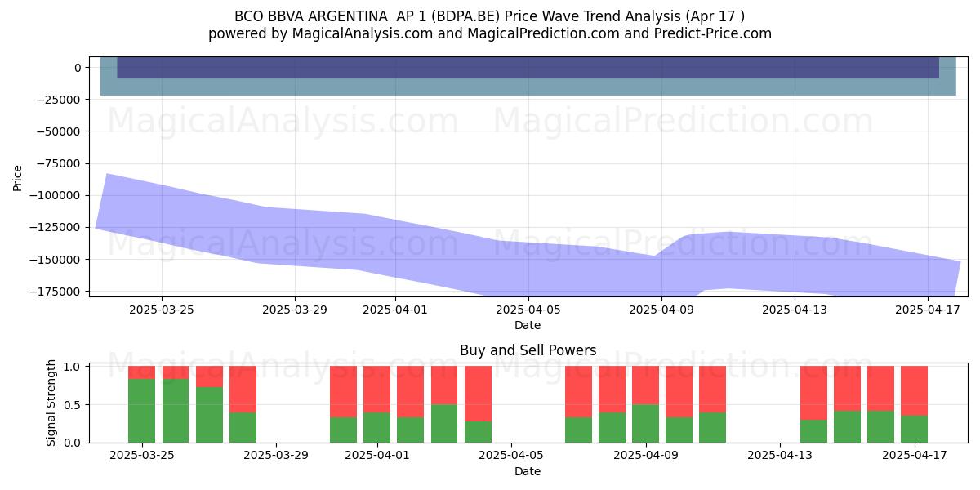This screenshot has height=490, width=980.
Task: Click the '0.5' Signal Strength tick
Action: [x=73, y=404]
